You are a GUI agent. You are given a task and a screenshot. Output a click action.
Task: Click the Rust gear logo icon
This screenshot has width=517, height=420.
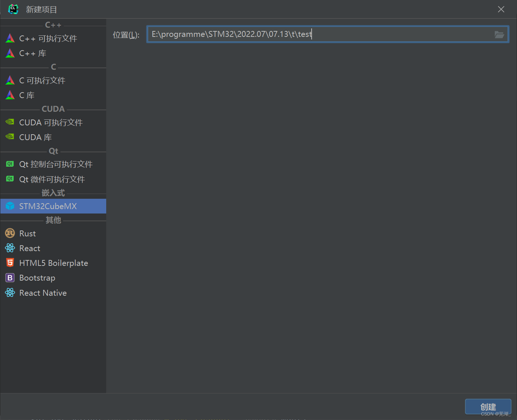click(x=10, y=233)
